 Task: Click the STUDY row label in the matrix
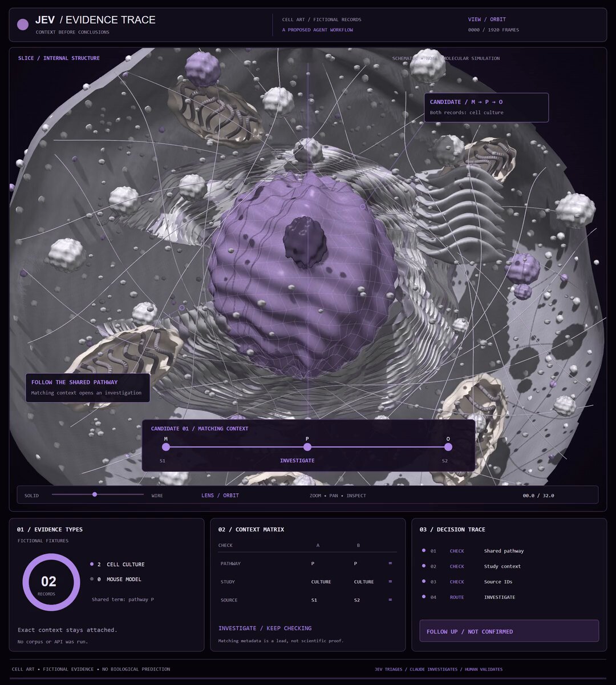[228, 582]
